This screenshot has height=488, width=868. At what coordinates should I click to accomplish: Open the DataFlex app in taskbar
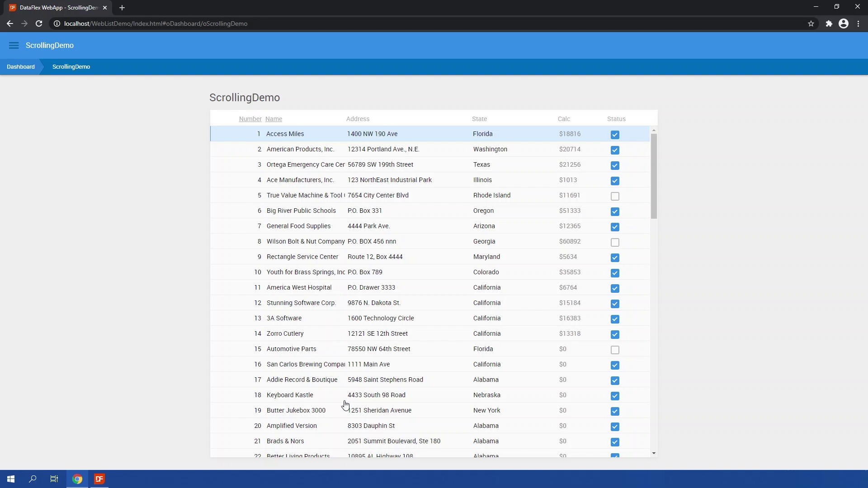tap(99, 479)
